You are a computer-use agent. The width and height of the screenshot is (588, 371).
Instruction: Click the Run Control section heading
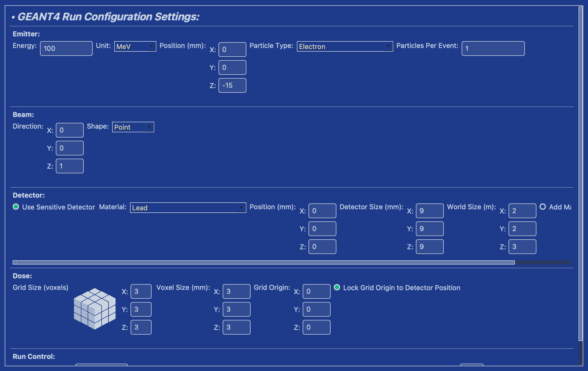pyautogui.click(x=34, y=357)
